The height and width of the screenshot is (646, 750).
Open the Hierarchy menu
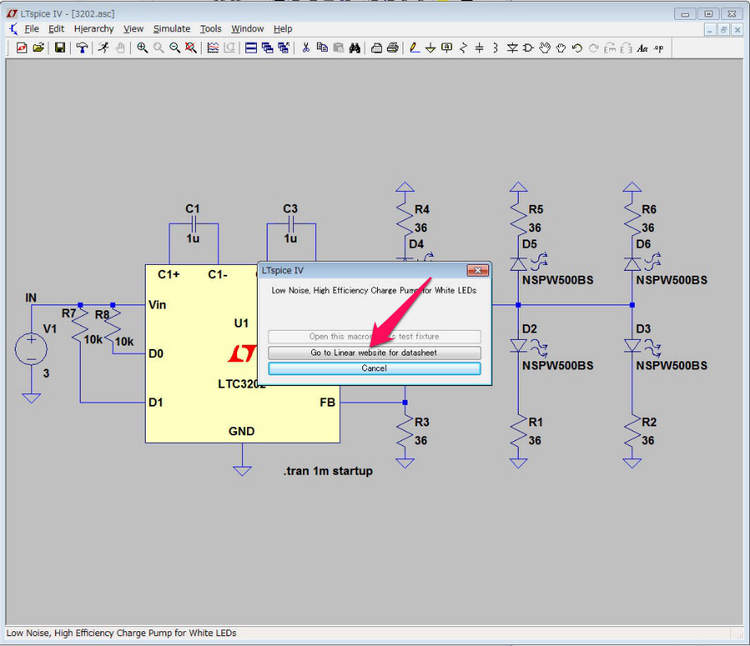(94, 29)
